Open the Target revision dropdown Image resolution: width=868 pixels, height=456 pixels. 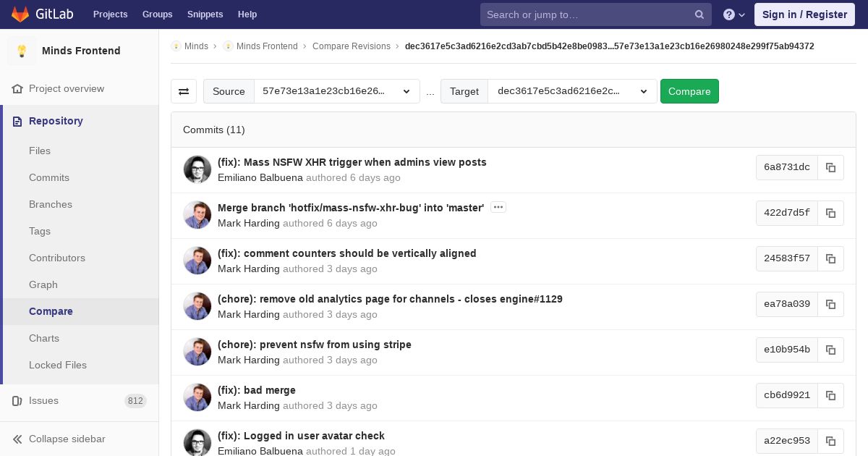[x=572, y=91]
